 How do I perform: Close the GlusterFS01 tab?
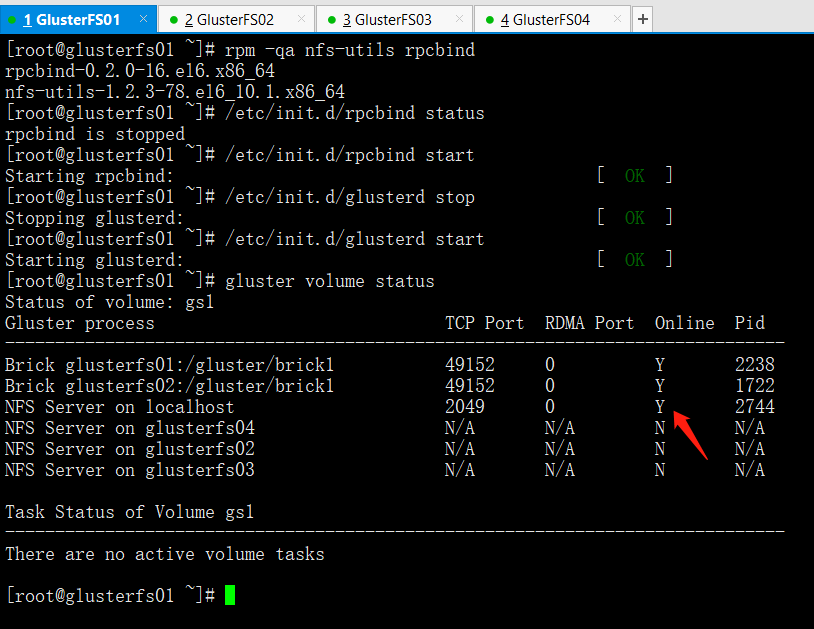[x=143, y=19]
